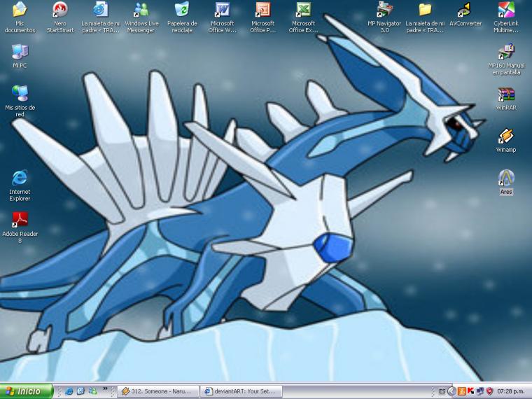Viewport: 532px width, 399px height.
Task: Open MP160 Manual en pantalla shortcut
Action: [506, 59]
